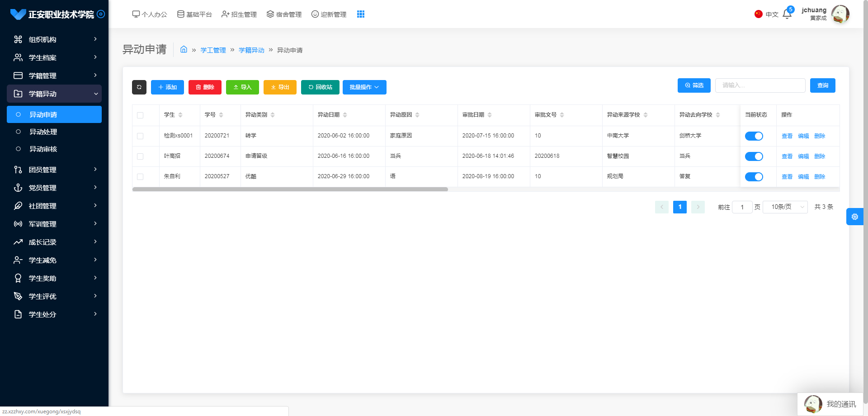Viewport: 868px width, 416px height.
Task: Sort by 学号 column sort icon
Action: 221,115
